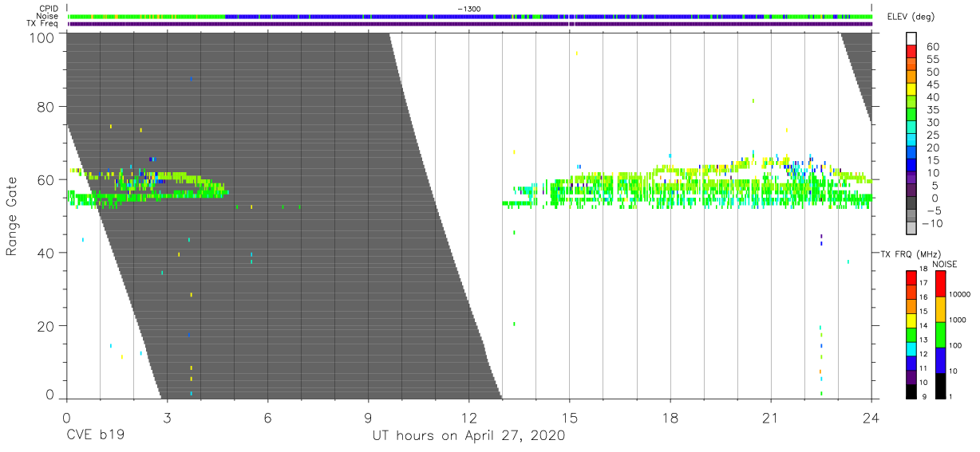Click the '55' label on ELEV colorbar
The width and height of the screenshot is (980, 452).
(932, 60)
